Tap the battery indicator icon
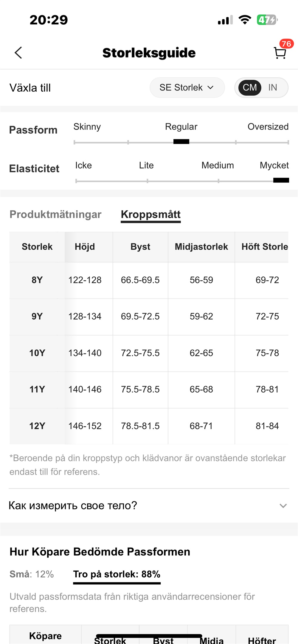The image size is (298, 644). 267,20
